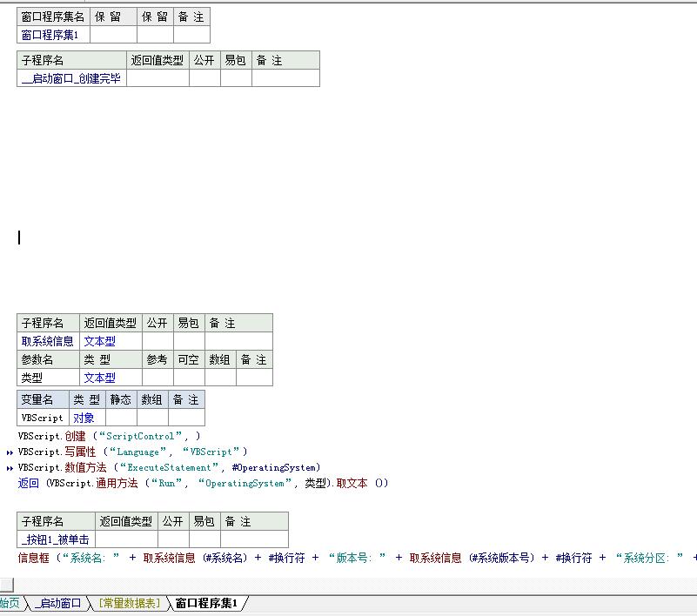
Task: Select the "ExecuteStatement" string
Action: [170, 467]
